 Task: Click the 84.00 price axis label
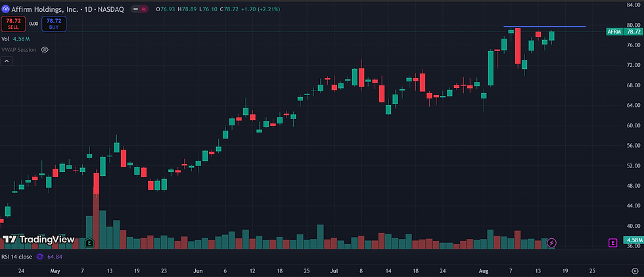click(633, 5)
